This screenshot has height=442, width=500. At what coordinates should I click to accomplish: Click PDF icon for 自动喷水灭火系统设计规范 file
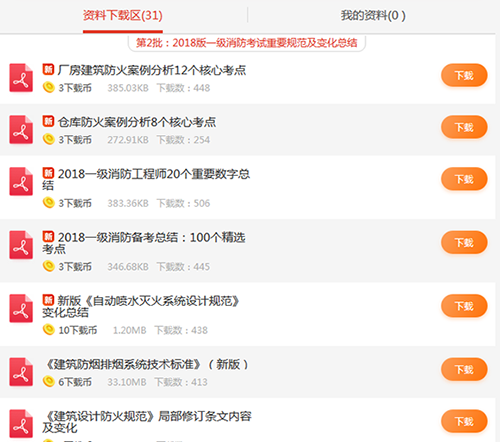(x=21, y=308)
